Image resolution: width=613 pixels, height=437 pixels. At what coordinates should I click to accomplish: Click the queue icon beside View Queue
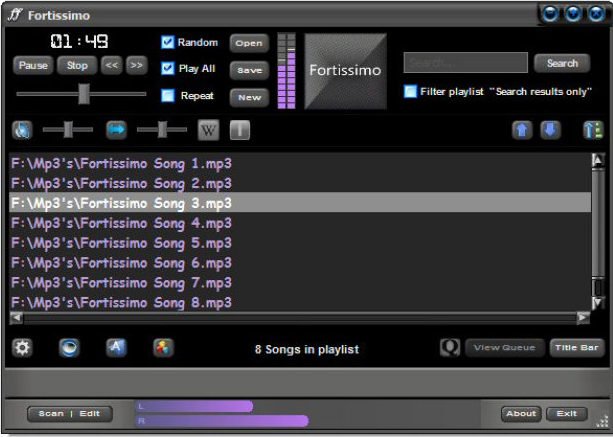(450, 348)
